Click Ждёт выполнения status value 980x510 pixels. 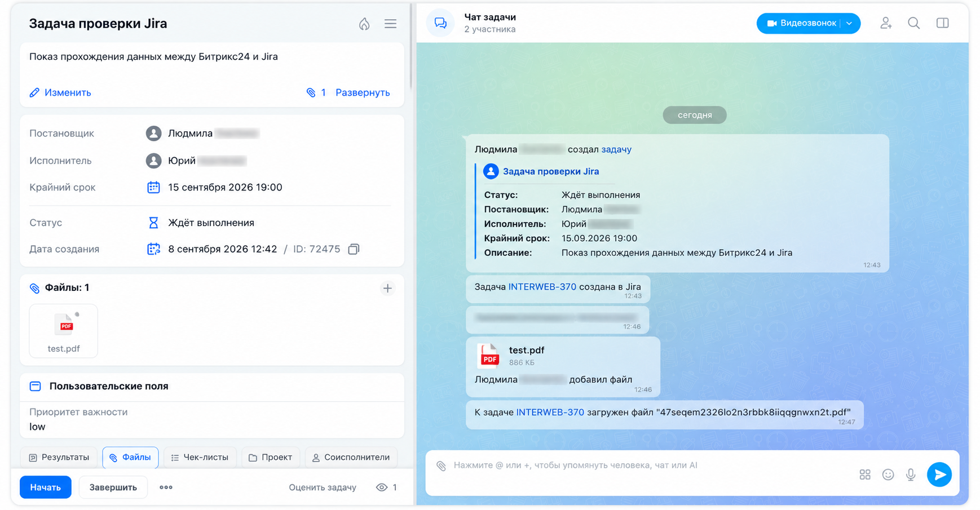211,223
